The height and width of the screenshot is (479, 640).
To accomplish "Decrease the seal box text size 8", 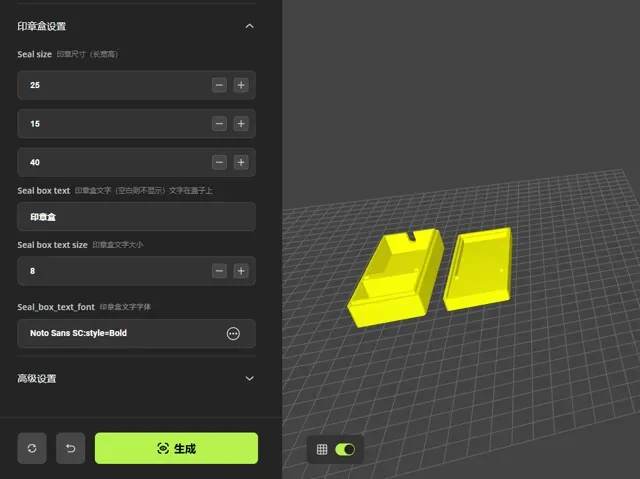I will [219, 271].
